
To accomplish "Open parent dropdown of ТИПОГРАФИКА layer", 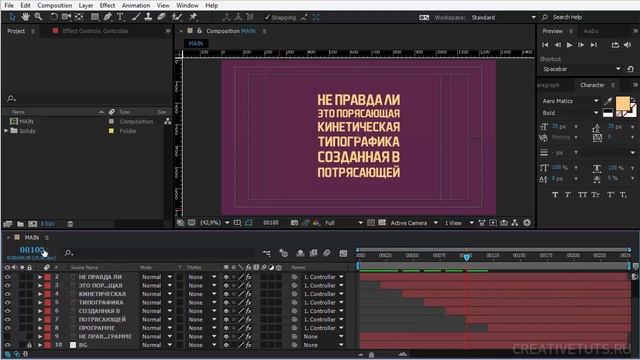I will 323,302.
